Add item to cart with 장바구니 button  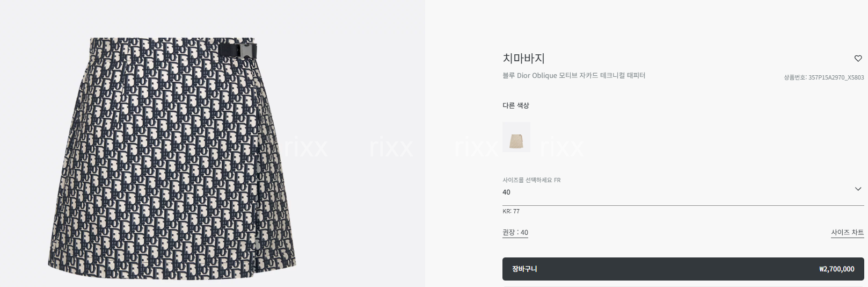coord(683,269)
